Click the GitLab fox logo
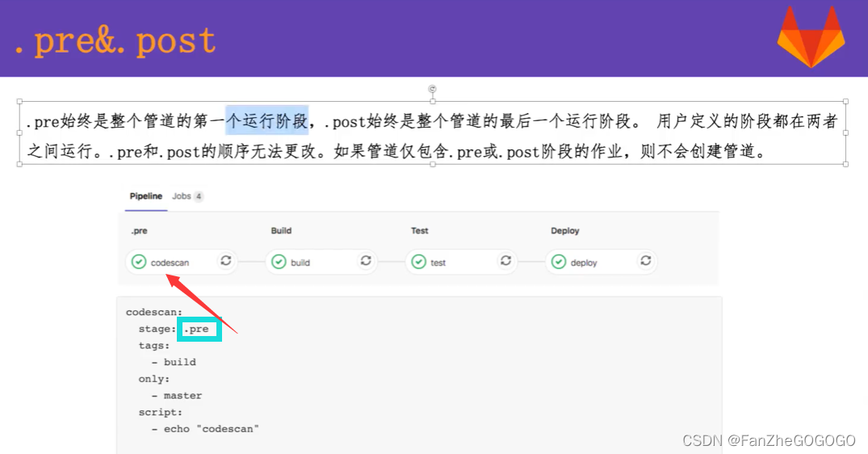Viewport: 868px width, 454px height. coord(811,36)
